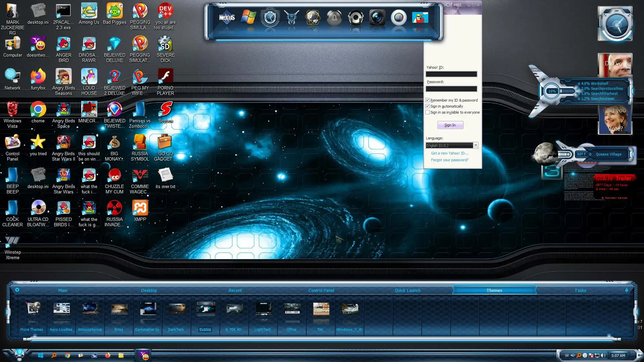Expand the Language dropdown arrow
Image resolution: width=644 pixels, height=362 pixels.
tap(476, 145)
